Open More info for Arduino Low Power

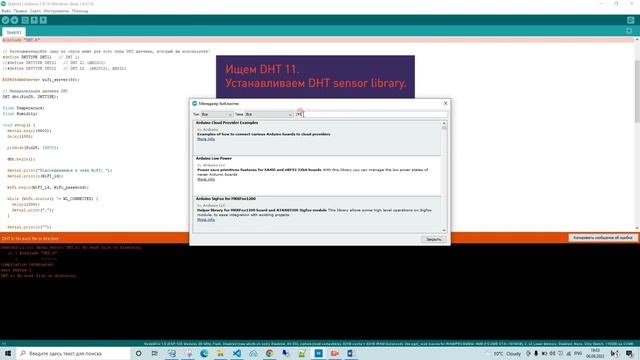pos(206,180)
